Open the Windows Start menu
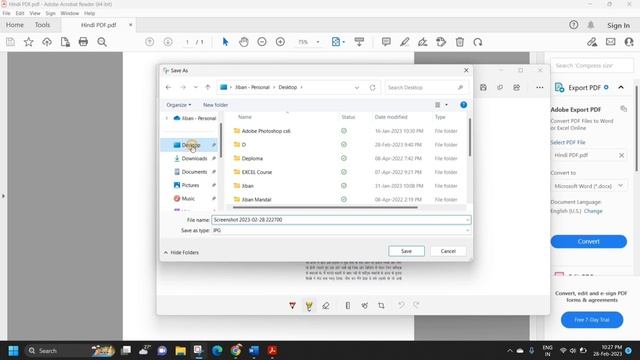The image size is (640, 360). point(13,351)
